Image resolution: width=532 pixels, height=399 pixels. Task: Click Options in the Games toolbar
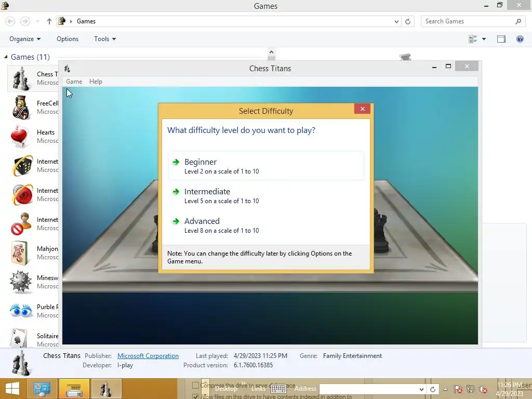[68, 39]
